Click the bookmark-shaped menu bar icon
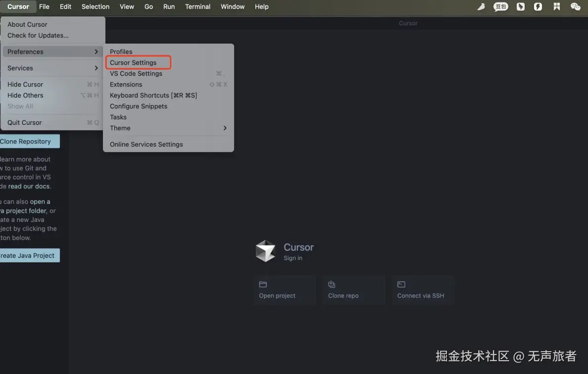Screen dimensions: 588x374 point(556,6)
